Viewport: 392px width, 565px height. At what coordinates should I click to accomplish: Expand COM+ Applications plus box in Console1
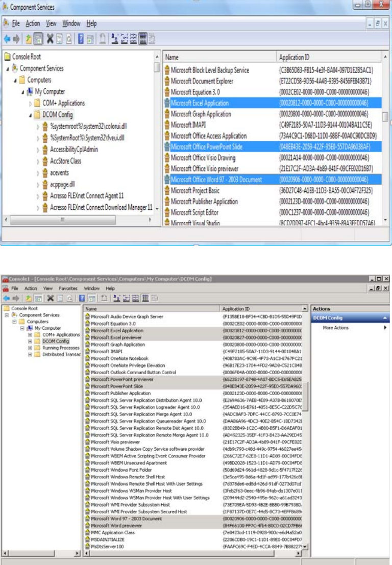point(30,335)
